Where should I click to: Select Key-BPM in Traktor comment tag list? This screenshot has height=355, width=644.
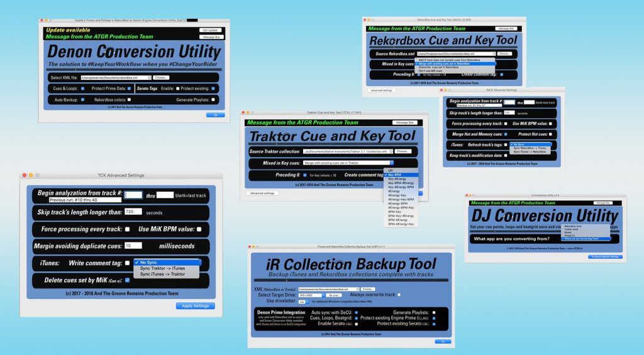(401, 175)
